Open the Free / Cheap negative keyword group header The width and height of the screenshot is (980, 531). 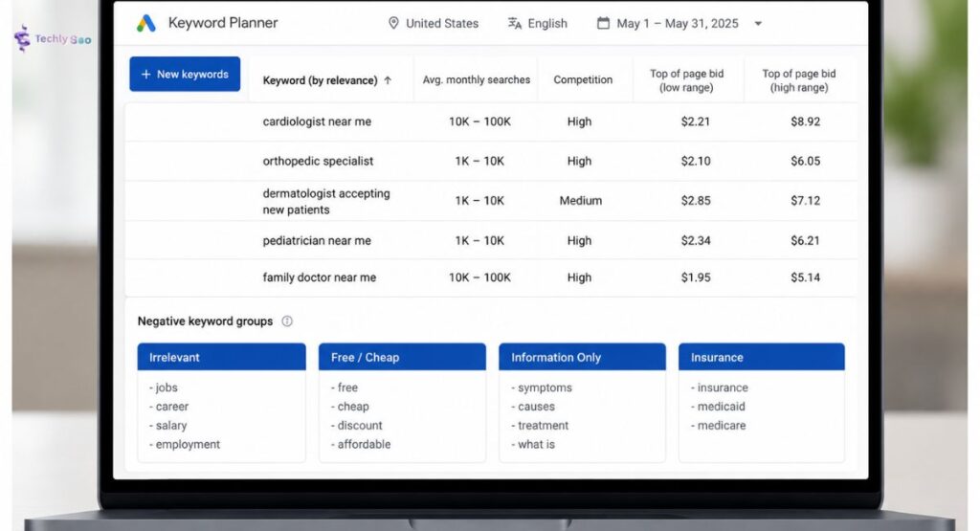(403, 357)
